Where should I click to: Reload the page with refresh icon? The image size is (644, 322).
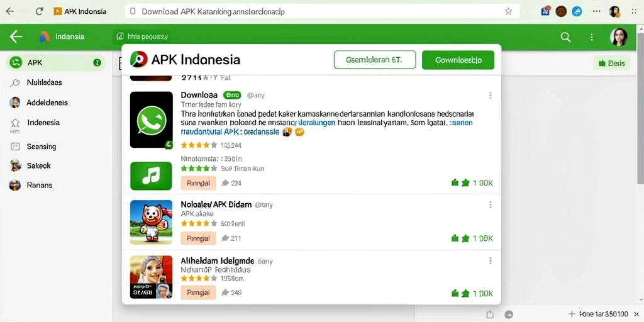[x=39, y=11]
